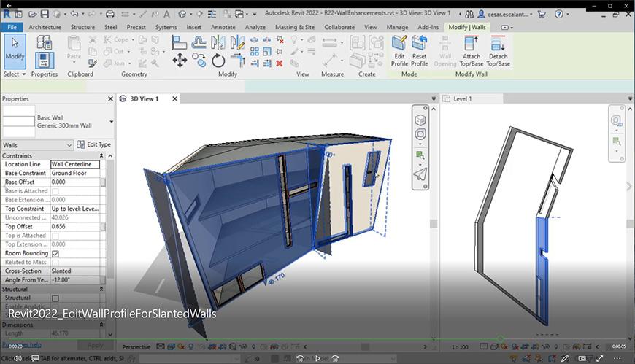The width and height of the screenshot is (635, 364).
Task: Open the Join dropdown arrow
Action: [x=130, y=63]
